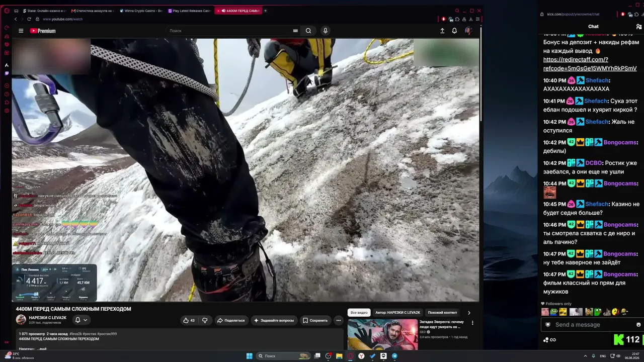Open the on-screen keyboard in the search box

pos(295,31)
